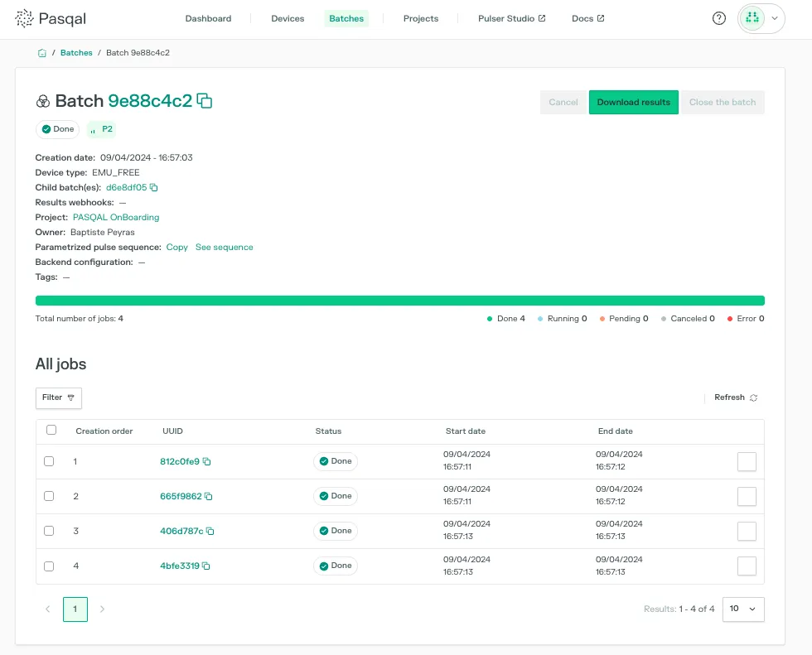Viewport: 812px width, 655px height.
Task: Open the help question mark icon
Action: coord(719,18)
